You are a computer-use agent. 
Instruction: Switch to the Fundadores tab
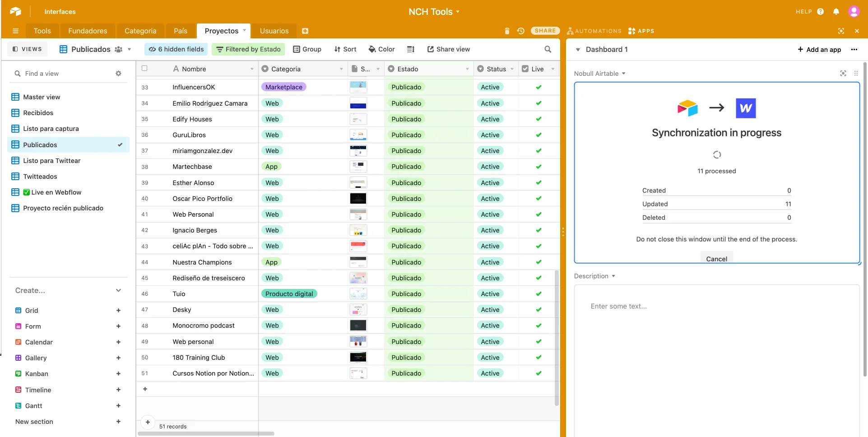coord(88,31)
